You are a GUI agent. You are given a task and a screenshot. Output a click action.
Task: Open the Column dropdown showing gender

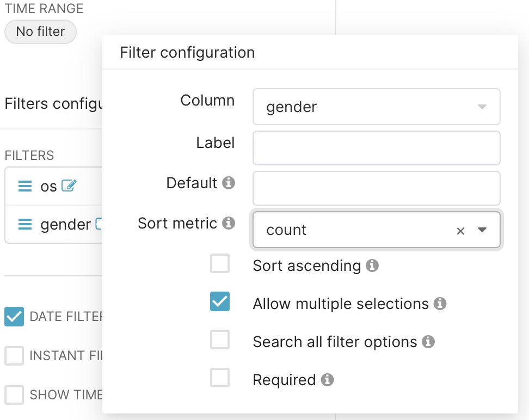click(376, 107)
